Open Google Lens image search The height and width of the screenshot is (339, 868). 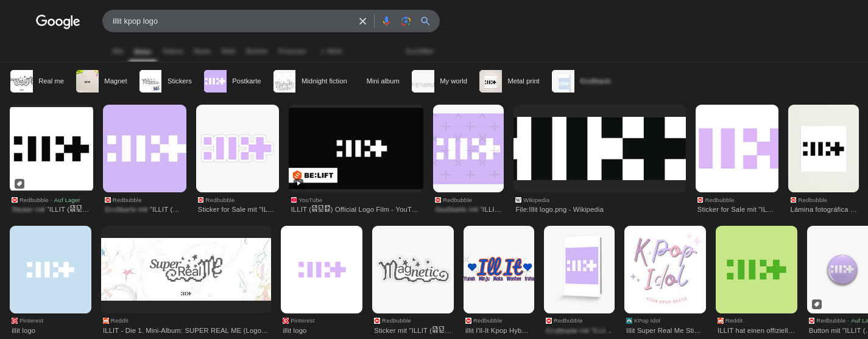(x=406, y=21)
